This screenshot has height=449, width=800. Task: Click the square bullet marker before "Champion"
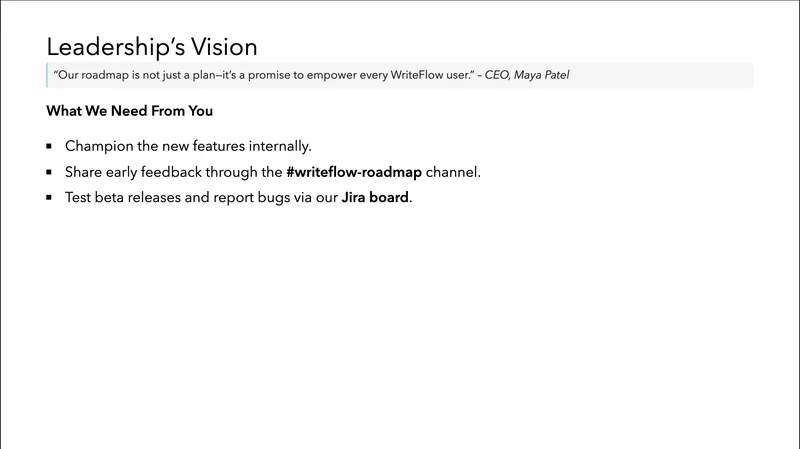[49, 146]
